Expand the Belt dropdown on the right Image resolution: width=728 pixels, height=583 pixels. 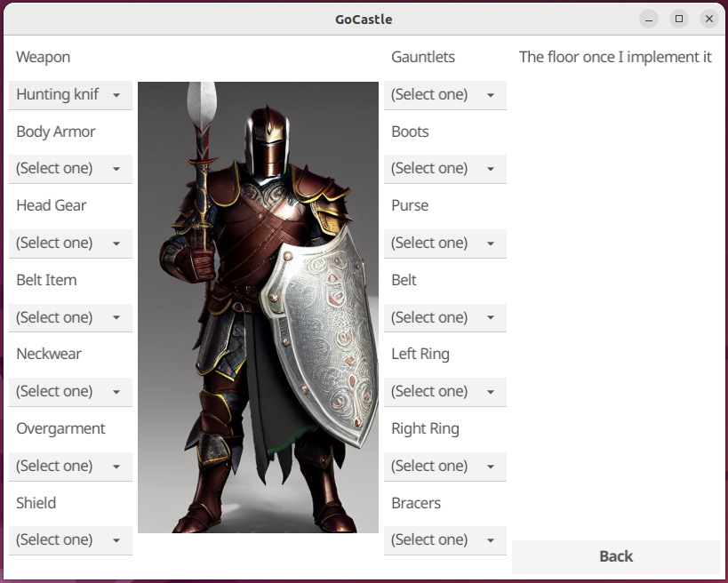pyautogui.click(x=444, y=318)
